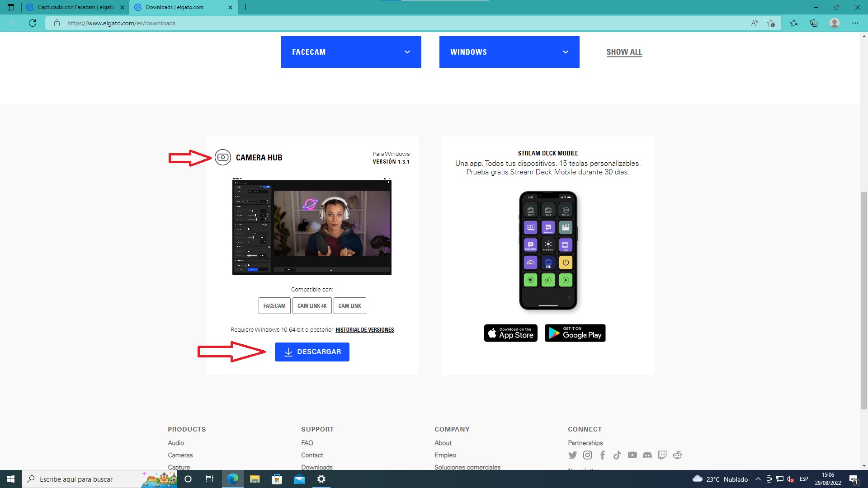This screenshot has width=868, height=488.
Task: Click the SHOW ALL link
Action: pyautogui.click(x=624, y=52)
